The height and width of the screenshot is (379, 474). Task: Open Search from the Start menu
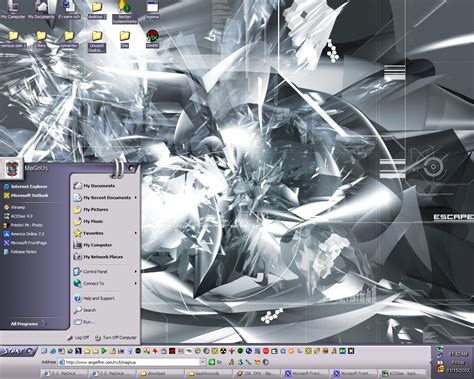click(x=85, y=310)
